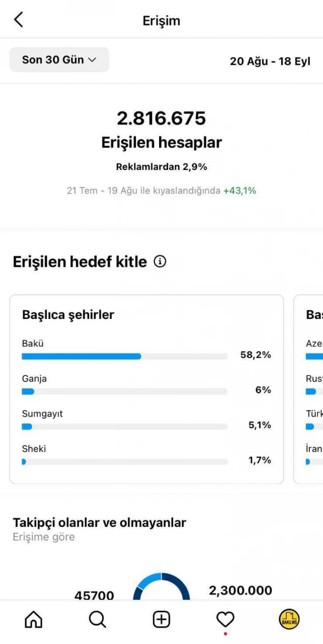The height and width of the screenshot is (644, 323).
Task: Tap the create new post plus icon
Action: click(x=161, y=619)
